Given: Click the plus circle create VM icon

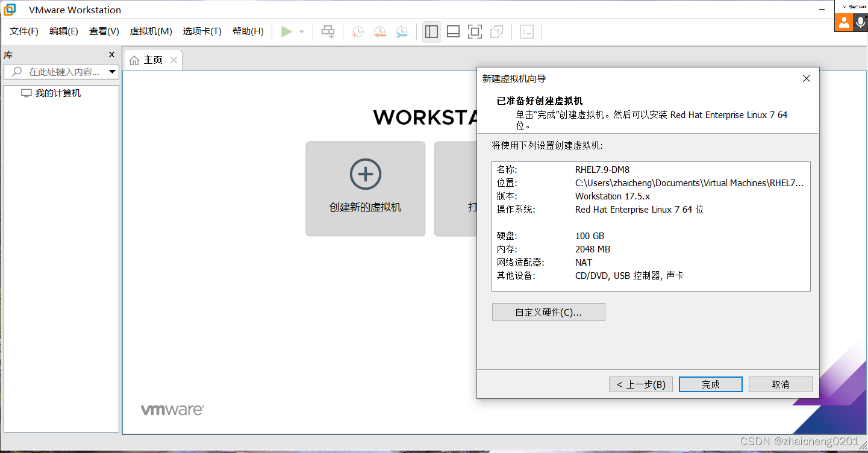Looking at the screenshot, I should 366,174.
